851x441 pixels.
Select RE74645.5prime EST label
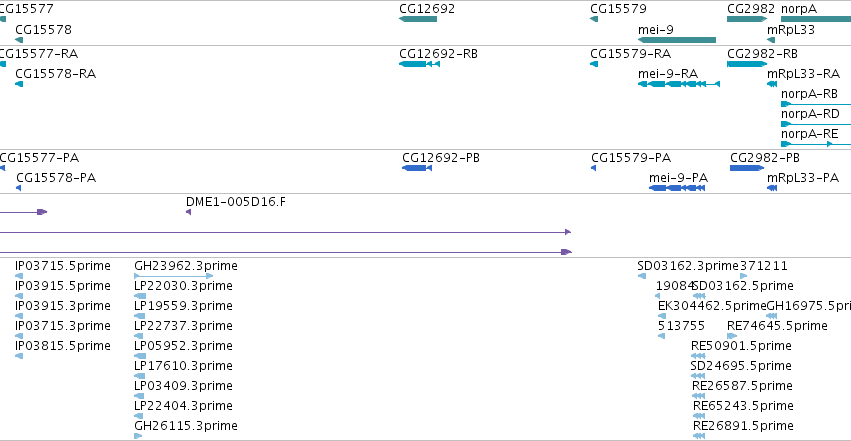pyautogui.click(x=777, y=326)
